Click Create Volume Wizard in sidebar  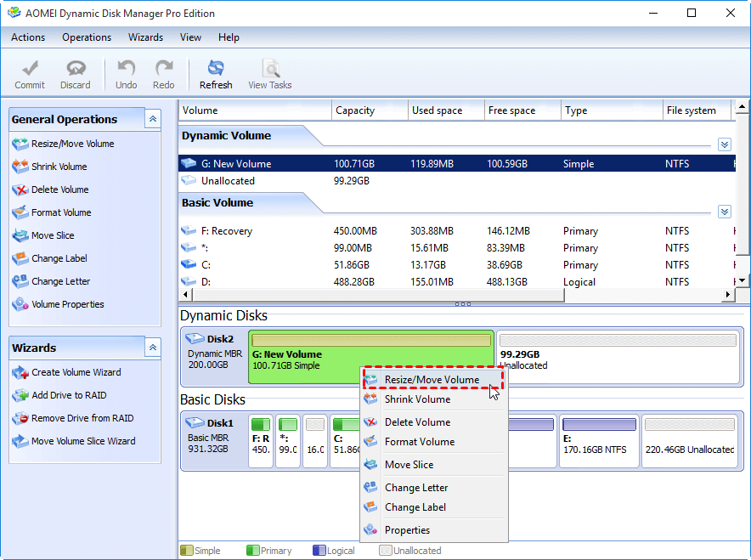click(76, 372)
